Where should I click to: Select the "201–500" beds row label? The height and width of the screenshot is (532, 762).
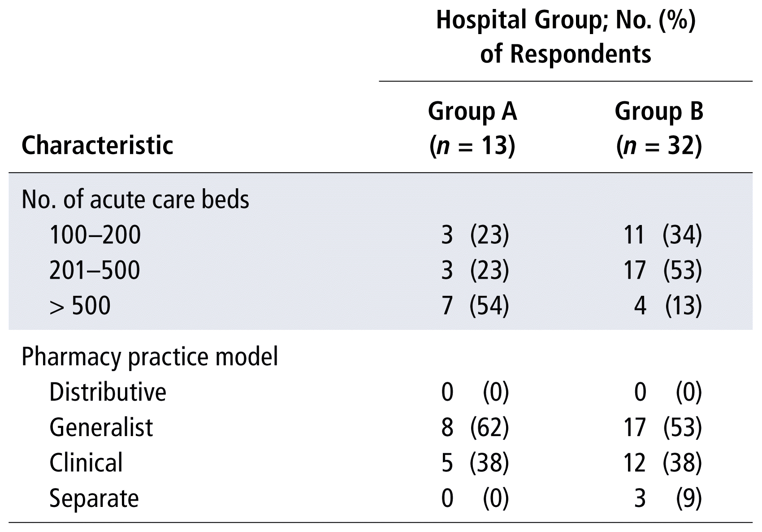pos(95,270)
